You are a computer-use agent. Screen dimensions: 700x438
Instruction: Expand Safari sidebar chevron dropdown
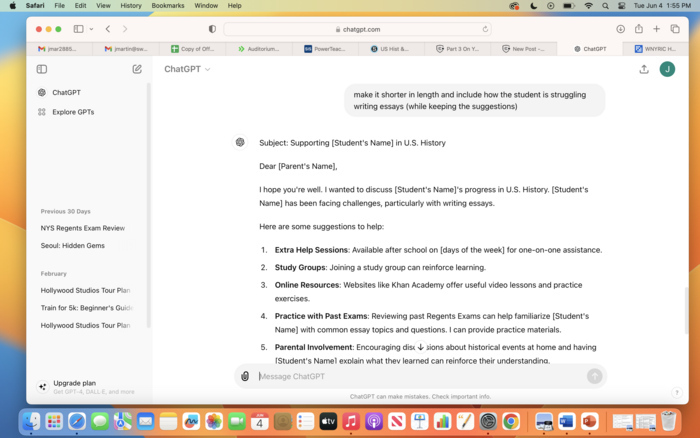(x=91, y=29)
